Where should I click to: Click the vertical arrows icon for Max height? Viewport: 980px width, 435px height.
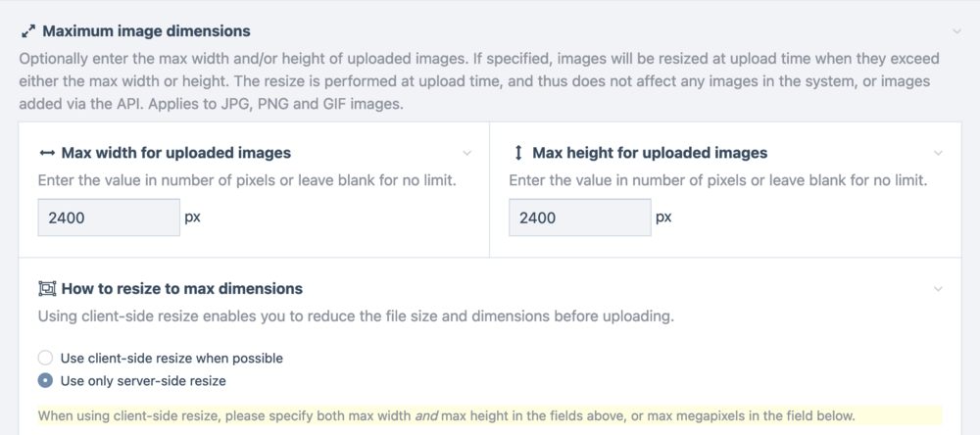pos(518,154)
